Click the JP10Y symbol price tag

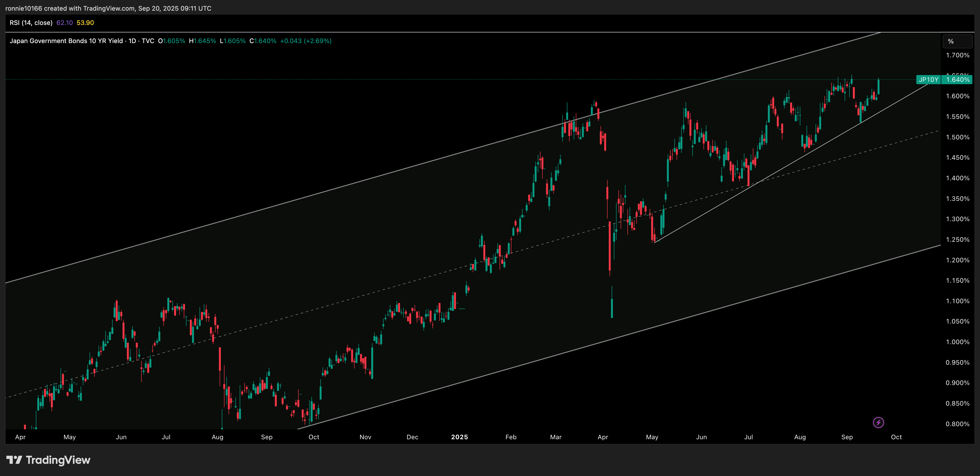[928, 79]
